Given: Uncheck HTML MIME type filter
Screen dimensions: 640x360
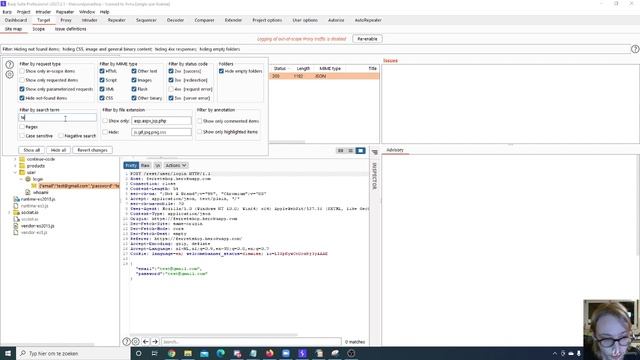Looking at the screenshot, I should [102, 71].
